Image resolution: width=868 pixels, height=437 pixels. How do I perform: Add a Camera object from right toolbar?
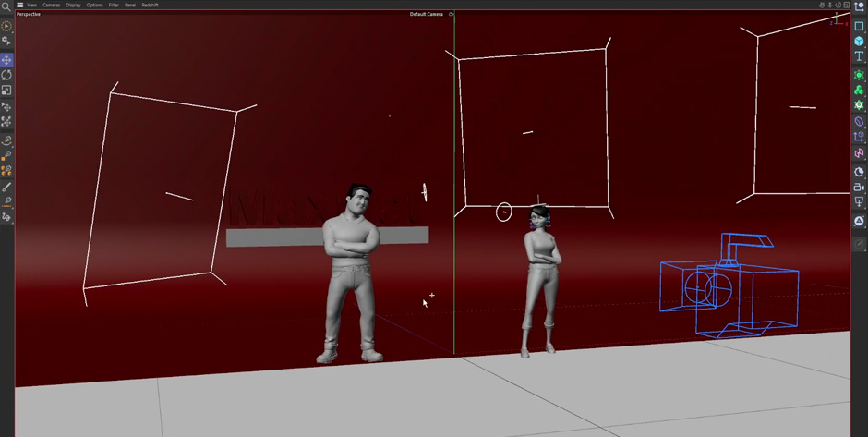tap(859, 187)
